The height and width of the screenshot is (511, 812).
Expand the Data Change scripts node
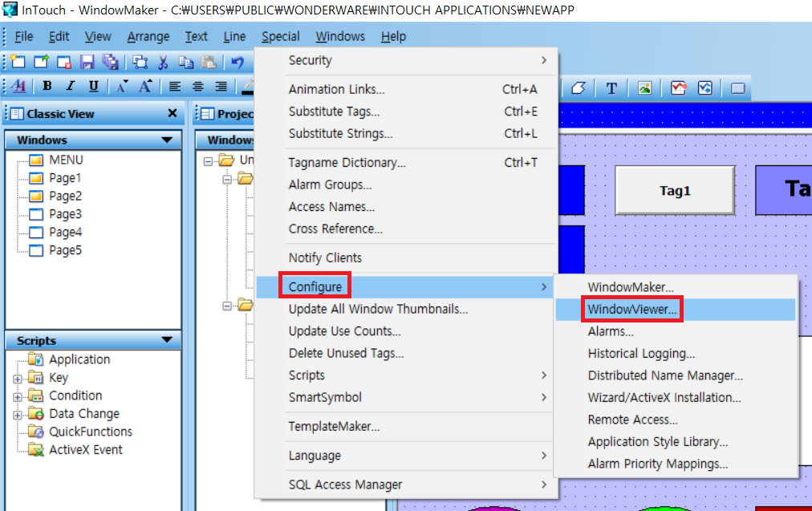(17, 416)
